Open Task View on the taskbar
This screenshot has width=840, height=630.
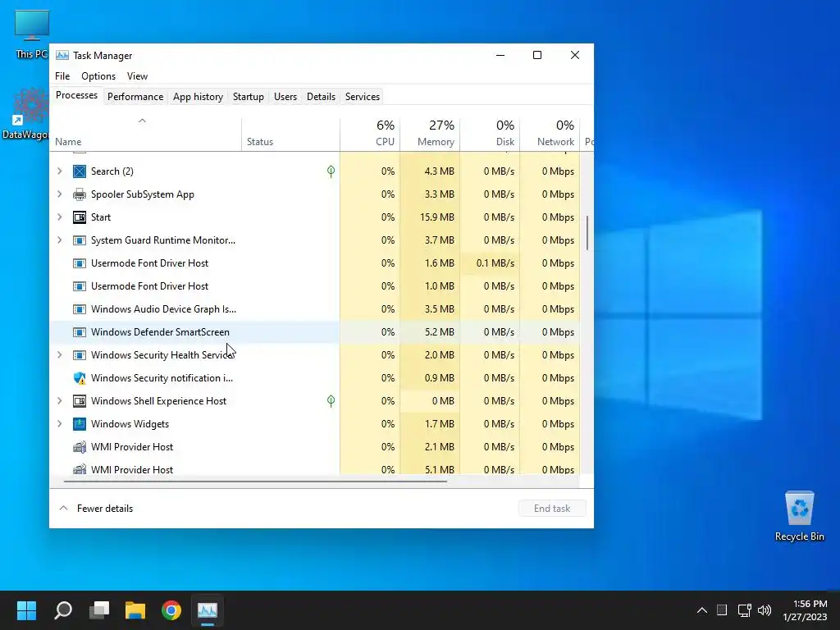coord(99,610)
